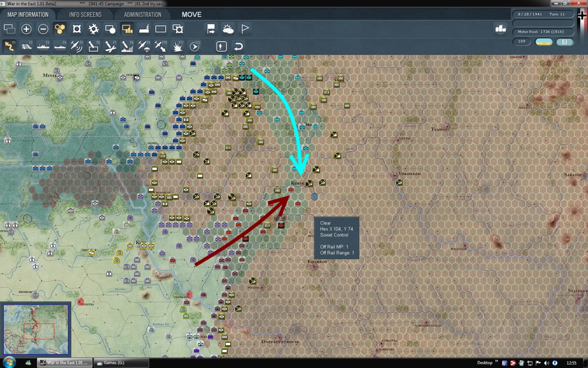The image size is (588, 368).
Task: Zoom in the map with the plus icon
Action: (x=26, y=29)
